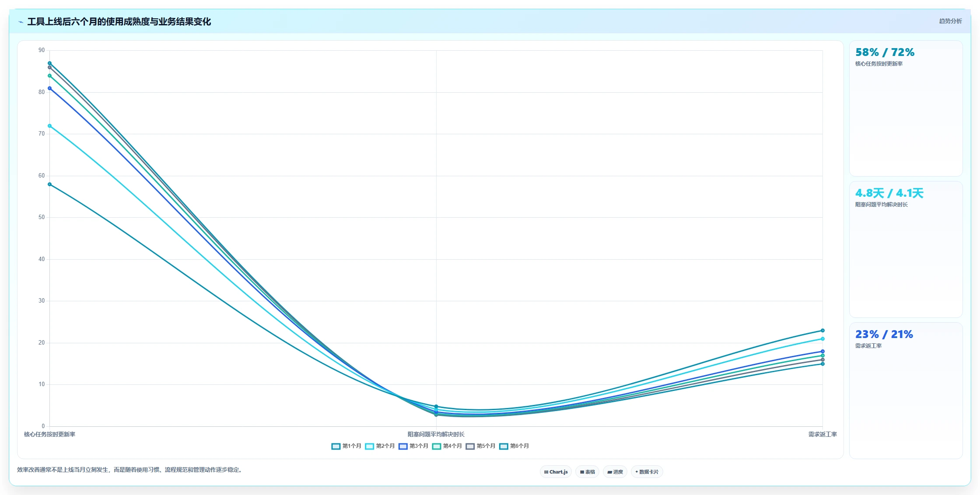This screenshot has width=980, height=495.
Task: Toggle the 第3个月 legend series
Action: click(x=413, y=446)
